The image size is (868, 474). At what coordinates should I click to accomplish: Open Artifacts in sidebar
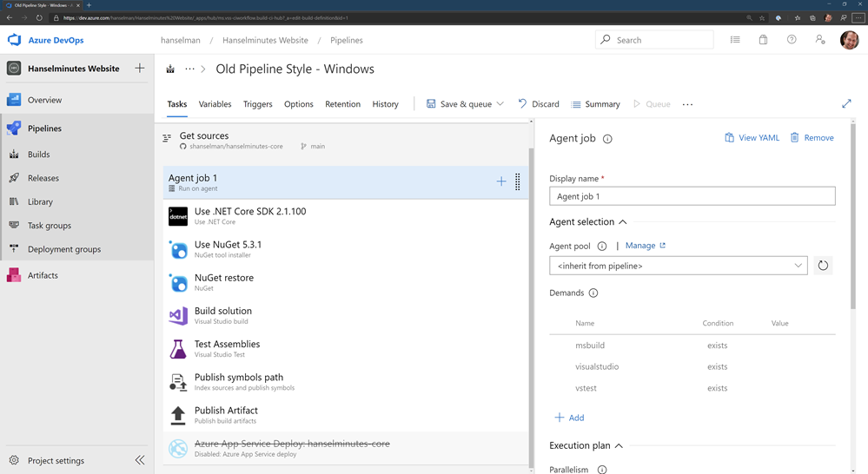pos(77,275)
